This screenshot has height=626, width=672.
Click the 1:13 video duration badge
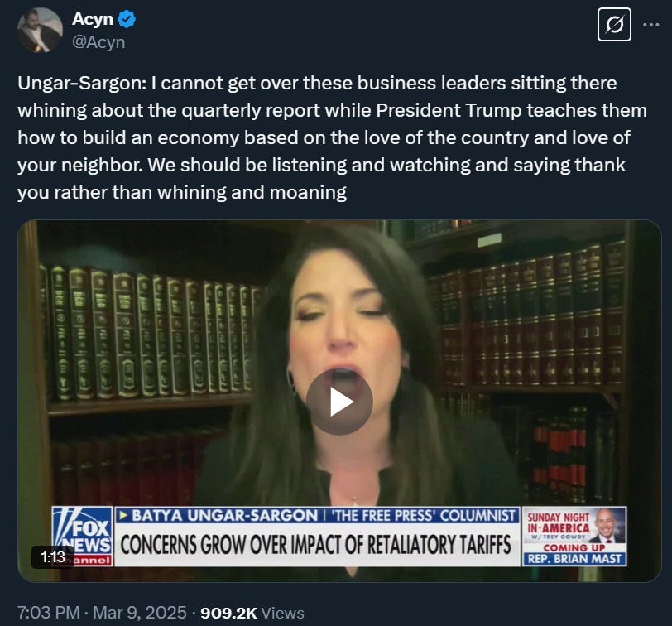(x=53, y=557)
